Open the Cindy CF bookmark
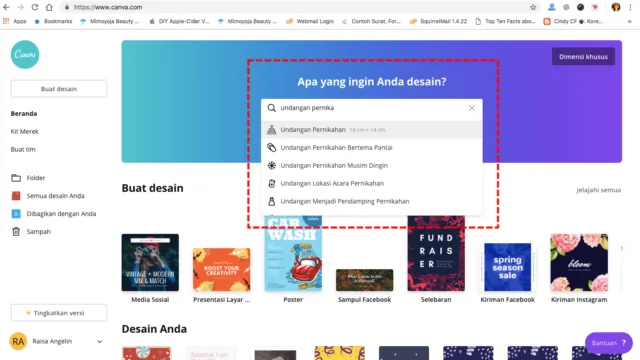This screenshot has height=360, width=640. 573,21
